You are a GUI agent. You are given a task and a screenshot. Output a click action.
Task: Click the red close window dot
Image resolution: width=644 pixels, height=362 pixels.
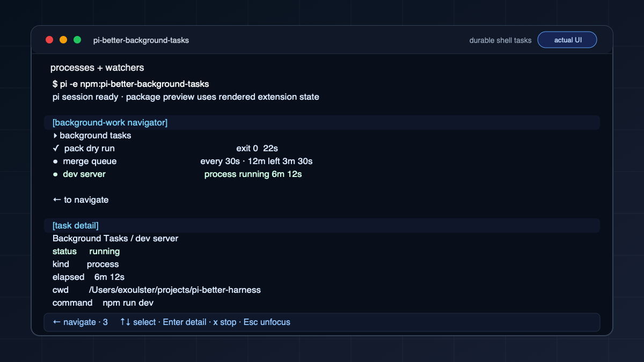pos(49,40)
